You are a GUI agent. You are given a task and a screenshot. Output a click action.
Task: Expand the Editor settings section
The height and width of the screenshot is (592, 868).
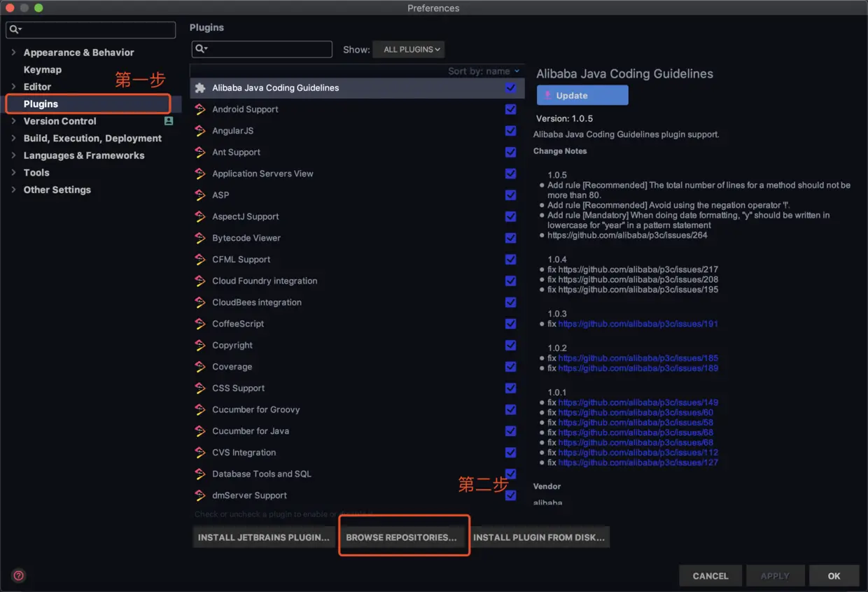point(13,87)
